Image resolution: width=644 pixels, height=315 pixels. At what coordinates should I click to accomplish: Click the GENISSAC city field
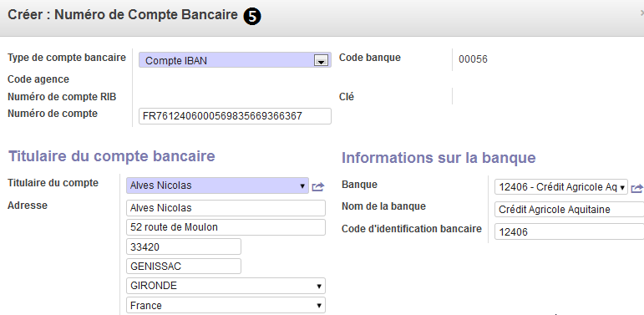point(184,267)
